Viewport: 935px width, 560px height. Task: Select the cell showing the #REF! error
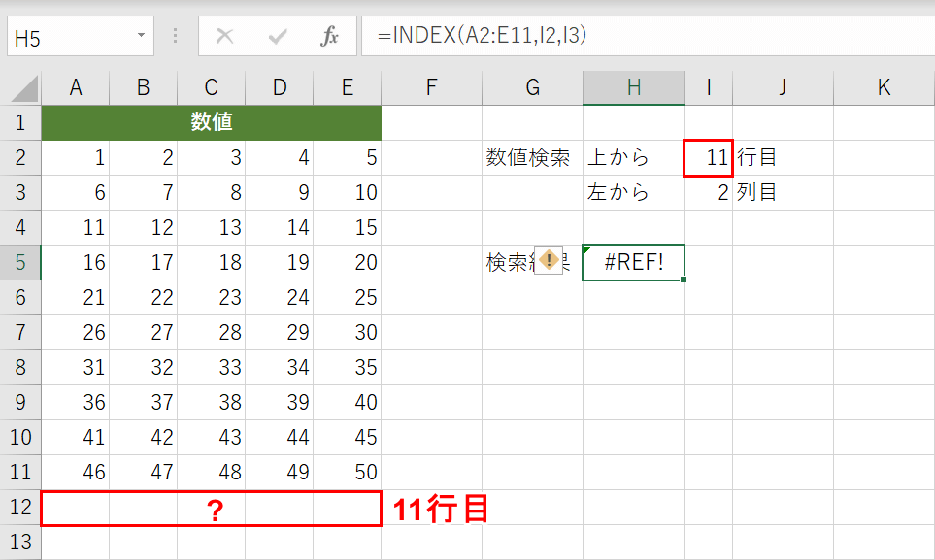point(633,262)
